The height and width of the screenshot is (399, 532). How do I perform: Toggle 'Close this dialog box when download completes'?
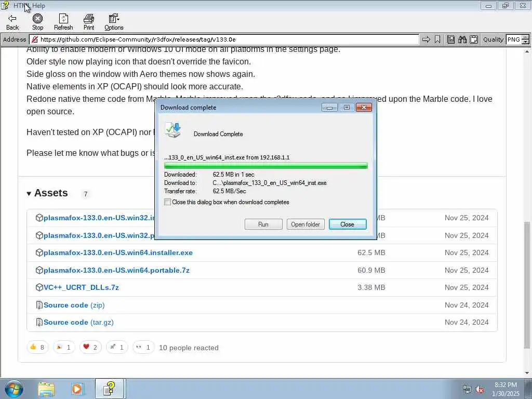(x=168, y=202)
